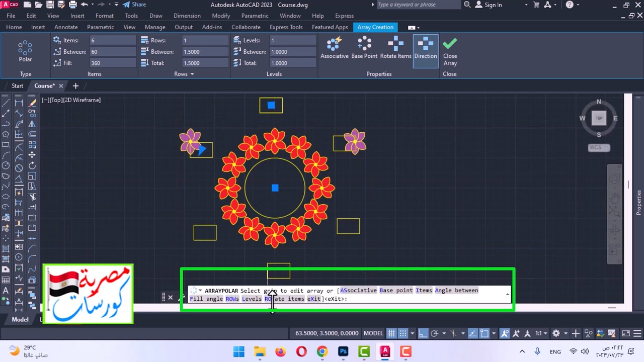The width and height of the screenshot is (644, 362).
Task: Click the Polar array type icon
Action: tap(25, 52)
